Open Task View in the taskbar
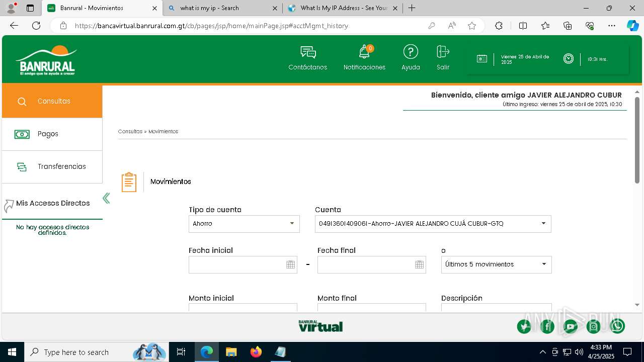 tap(181, 352)
